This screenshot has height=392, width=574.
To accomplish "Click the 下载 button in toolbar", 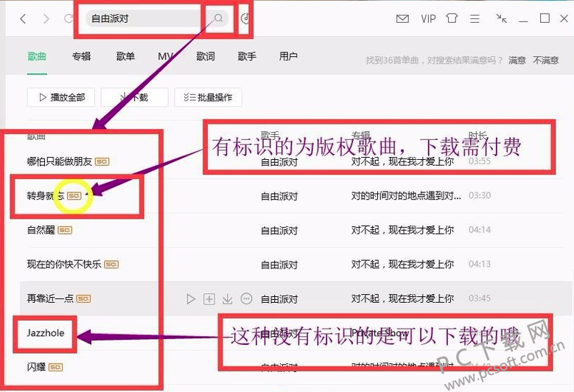I will point(134,97).
